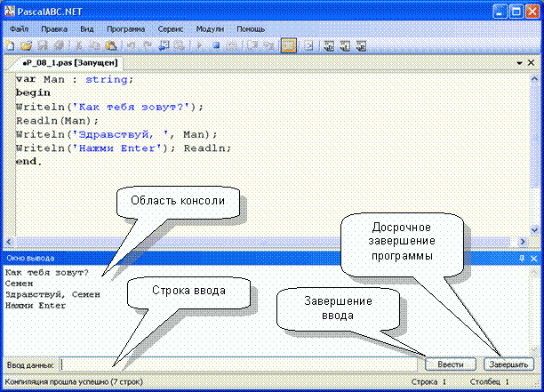This screenshot has width=544, height=392.
Task: Click the Save All toolbar icon
Action: click(59, 45)
